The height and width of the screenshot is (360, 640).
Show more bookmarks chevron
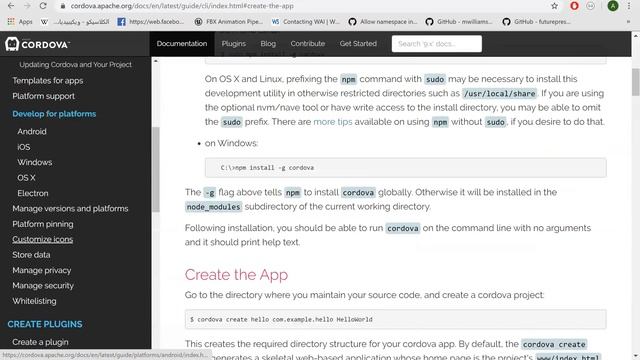tap(629, 22)
